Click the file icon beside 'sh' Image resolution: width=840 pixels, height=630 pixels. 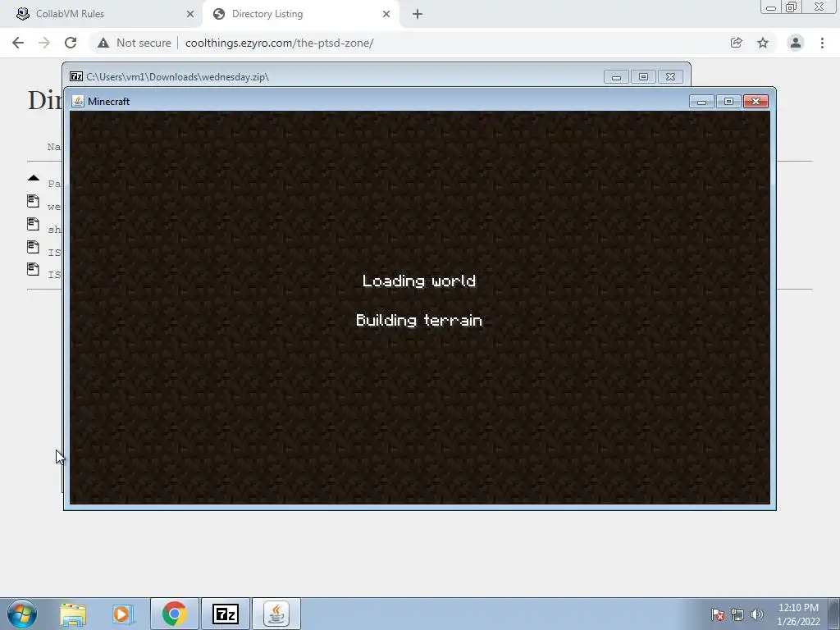pos(33,224)
